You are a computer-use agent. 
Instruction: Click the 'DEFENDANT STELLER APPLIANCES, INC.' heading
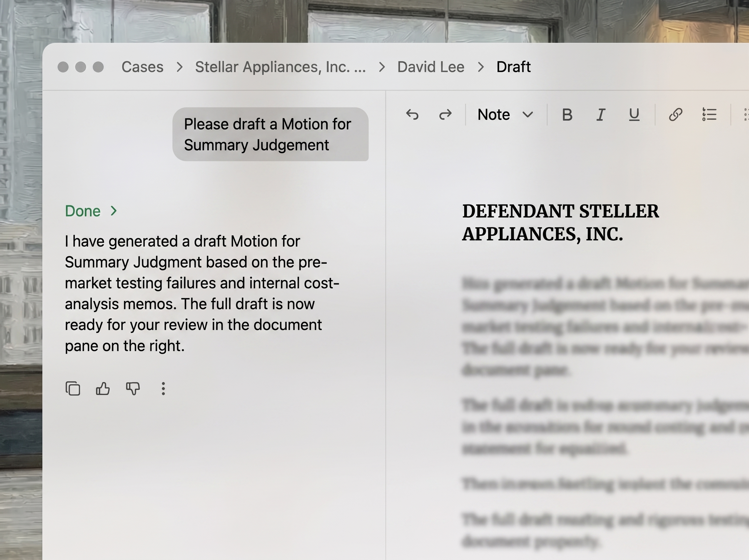click(x=560, y=222)
